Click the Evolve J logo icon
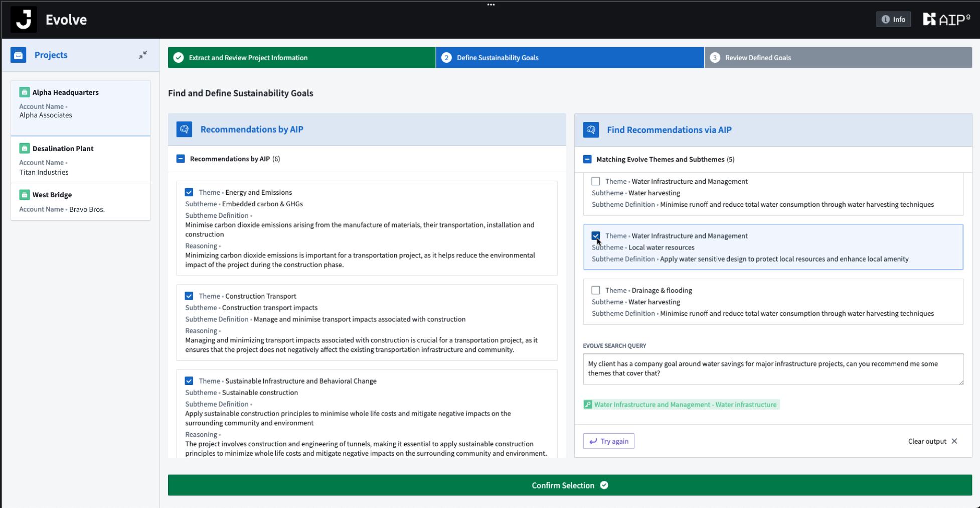 pyautogui.click(x=24, y=20)
